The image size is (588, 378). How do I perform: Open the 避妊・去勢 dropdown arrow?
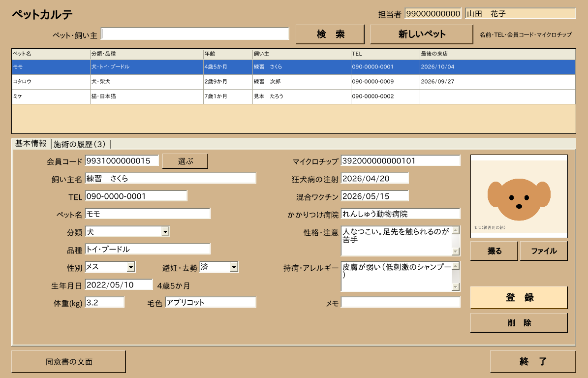pos(234,267)
